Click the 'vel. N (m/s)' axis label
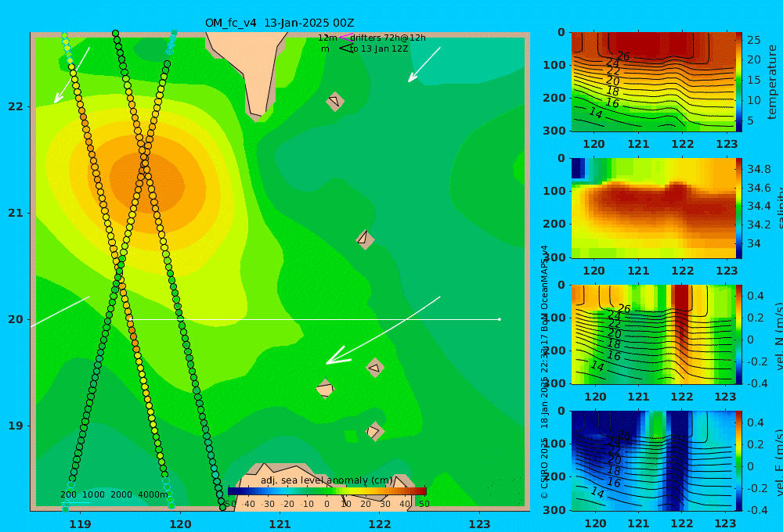This screenshot has height=532, width=783. tap(778, 336)
